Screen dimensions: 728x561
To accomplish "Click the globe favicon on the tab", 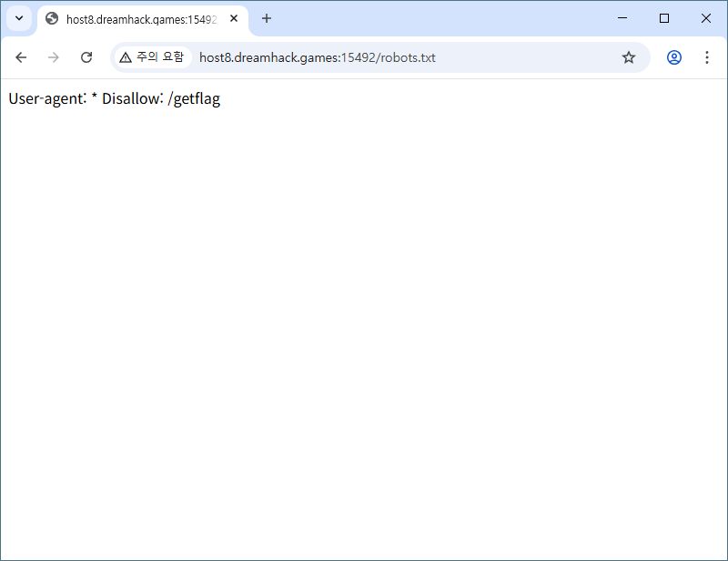I will (x=52, y=18).
